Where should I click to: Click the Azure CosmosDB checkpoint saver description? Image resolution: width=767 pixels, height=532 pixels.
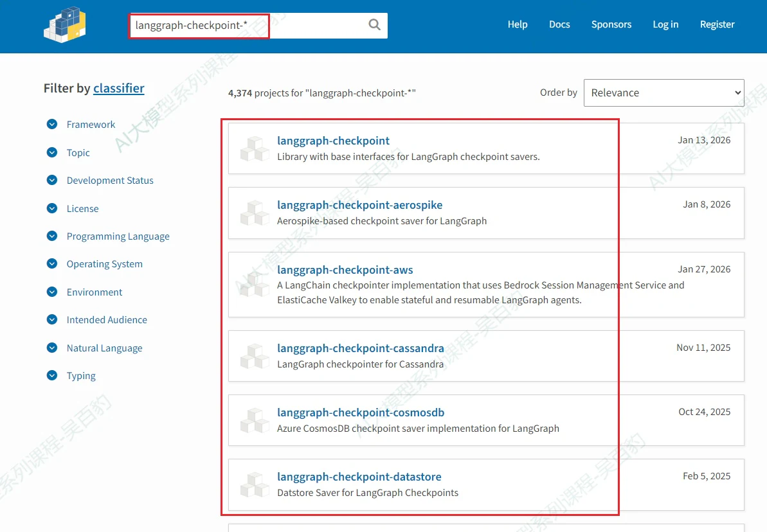pos(419,429)
